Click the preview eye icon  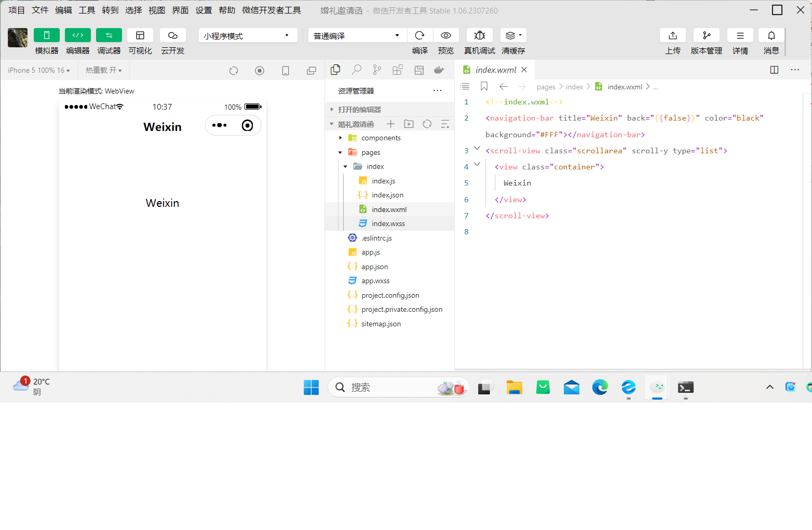click(446, 35)
